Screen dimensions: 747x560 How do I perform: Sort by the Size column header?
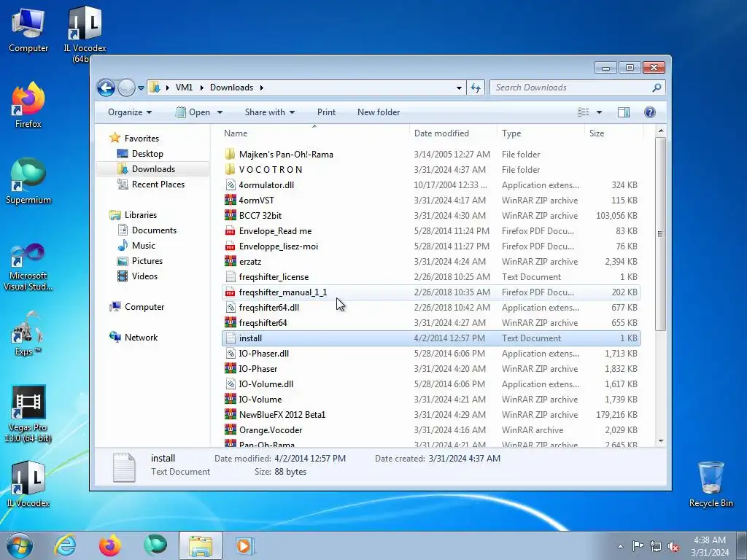click(x=614, y=133)
